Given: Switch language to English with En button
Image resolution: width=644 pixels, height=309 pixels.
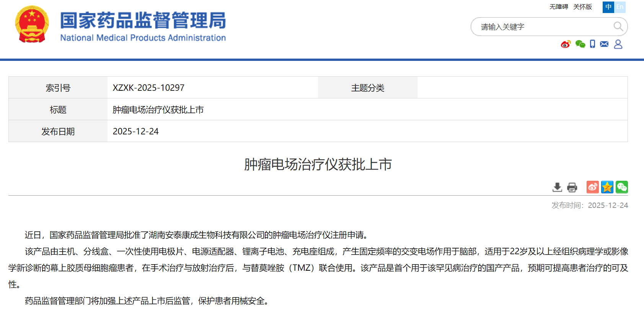Looking at the screenshot, I should coord(620,7).
